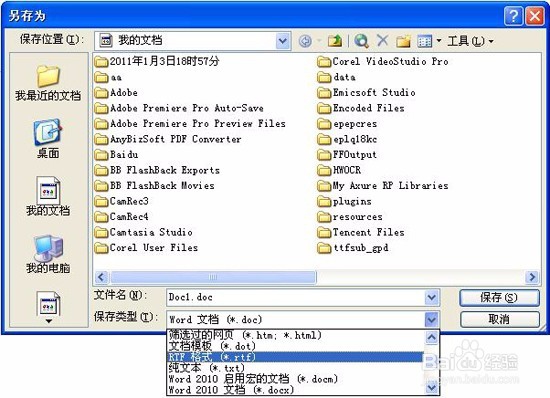Click the Delete X icon in toolbar
550x398 pixels.
click(382, 41)
